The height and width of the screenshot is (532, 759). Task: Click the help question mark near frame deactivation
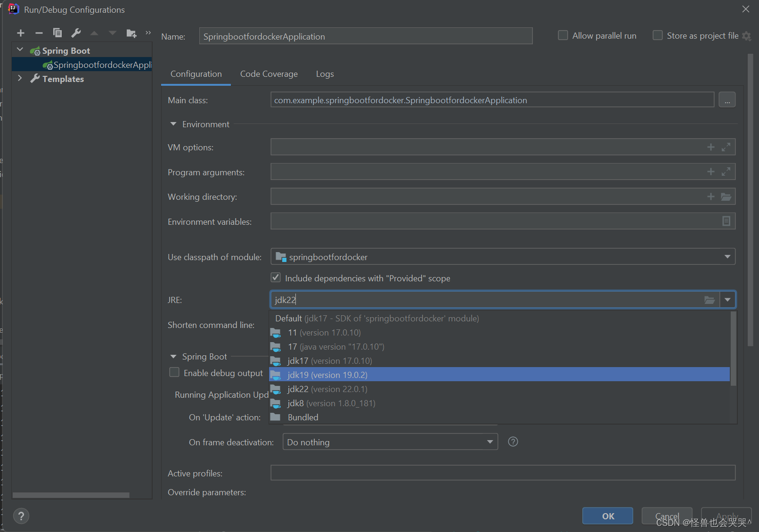(513, 442)
